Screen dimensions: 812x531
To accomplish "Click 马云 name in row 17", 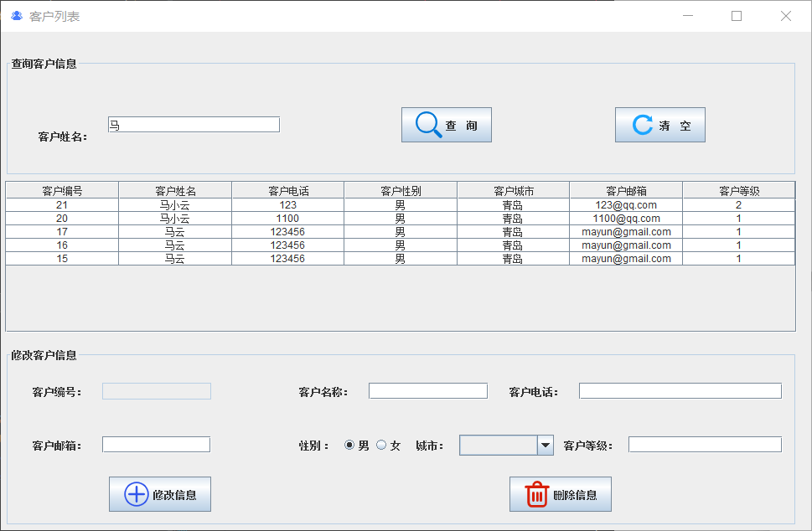I will coord(175,232).
